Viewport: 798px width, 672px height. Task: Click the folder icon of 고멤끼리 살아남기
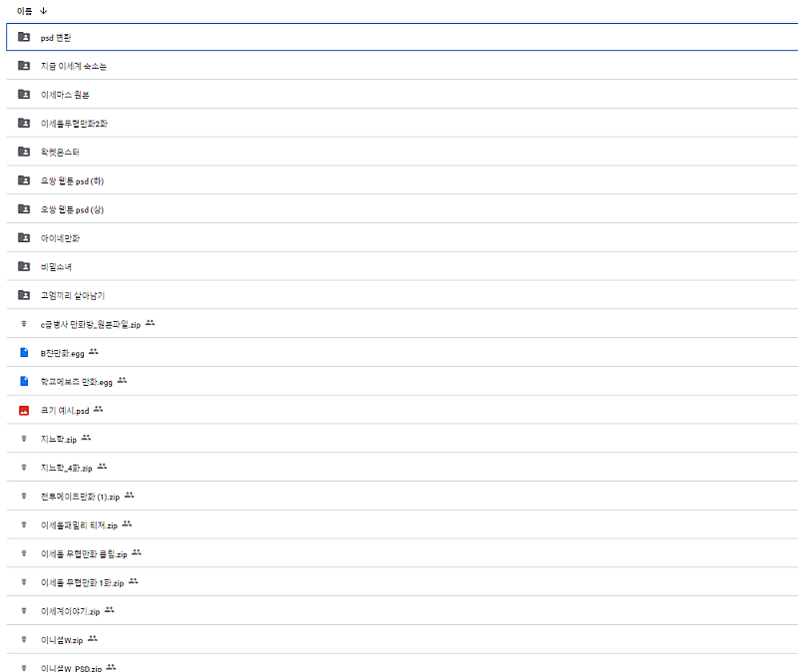[24, 294]
